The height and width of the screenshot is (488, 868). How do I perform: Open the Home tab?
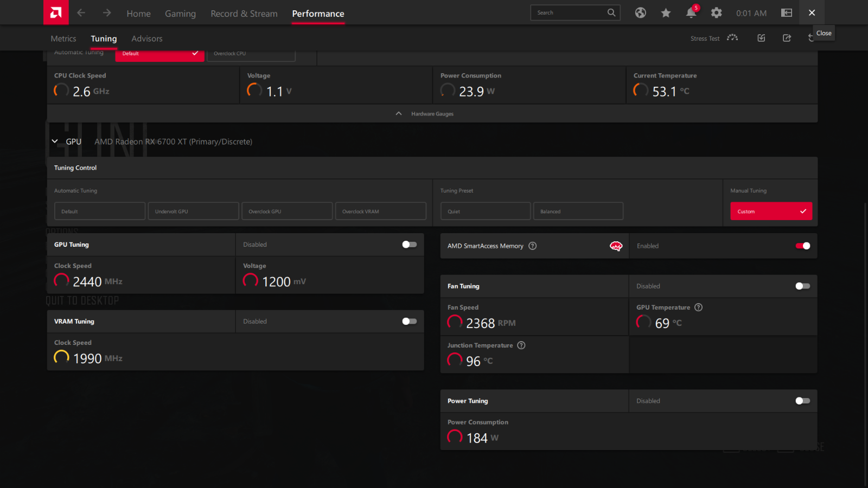tap(139, 14)
